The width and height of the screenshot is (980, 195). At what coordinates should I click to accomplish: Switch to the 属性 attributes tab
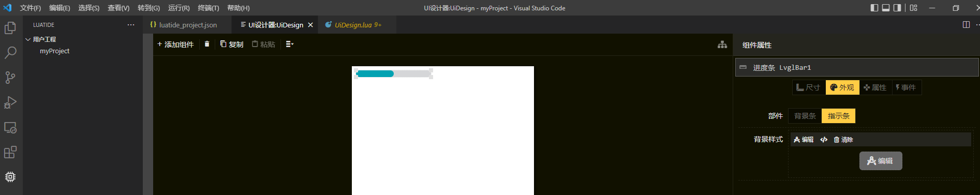[x=875, y=87]
